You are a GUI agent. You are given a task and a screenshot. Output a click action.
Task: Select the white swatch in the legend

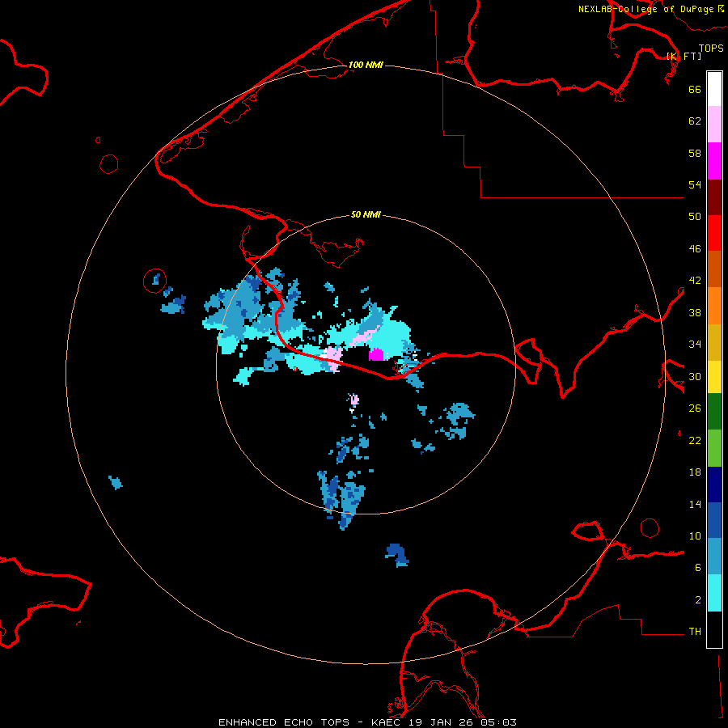pos(714,89)
